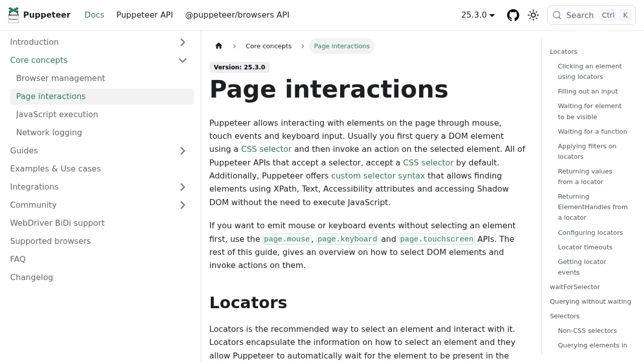
Task: Open the @puppeteer/browsers API navbar item
Action: [237, 15]
